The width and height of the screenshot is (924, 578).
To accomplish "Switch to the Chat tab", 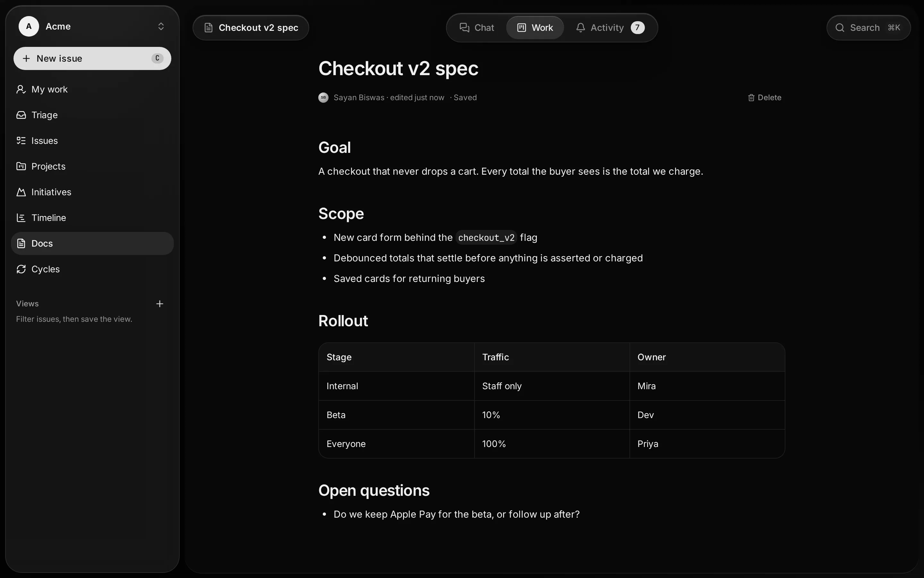I will [476, 28].
